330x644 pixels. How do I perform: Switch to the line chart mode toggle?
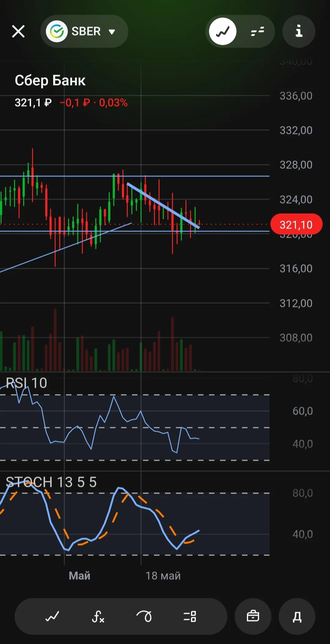coord(223,31)
